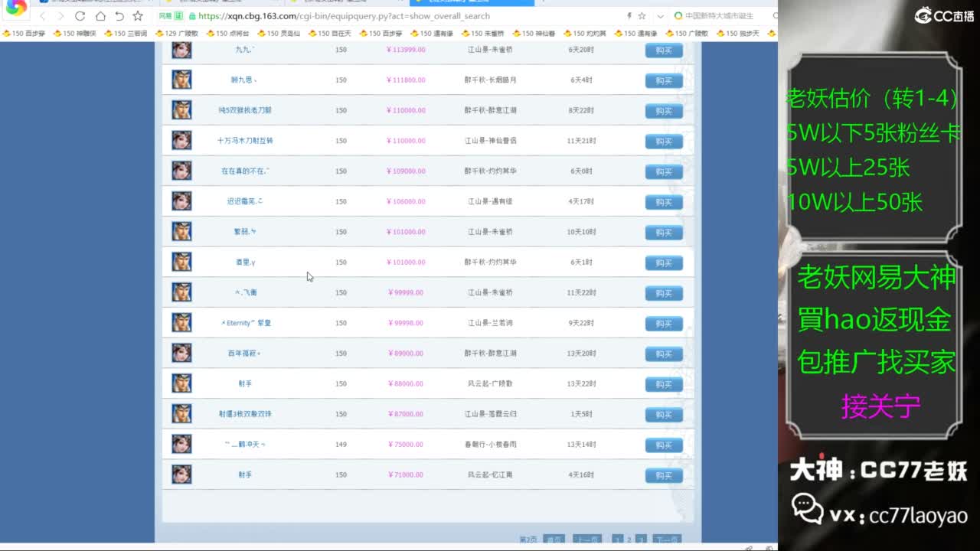The image size is (980, 551).
Task: Click the character avatar for 九九.`
Action: tap(181, 50)
